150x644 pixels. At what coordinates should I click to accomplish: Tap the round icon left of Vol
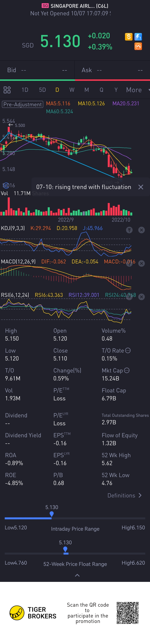6,185
